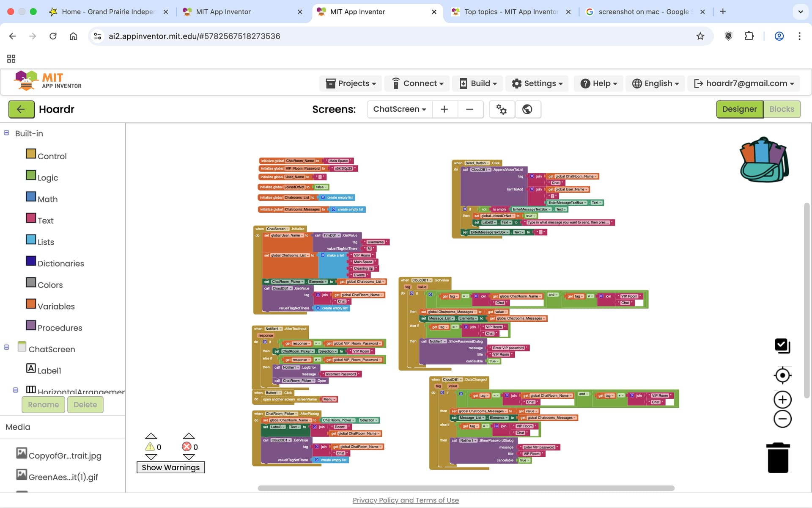
Task: Go to next error with the down arrow
Action: point(189,457)
